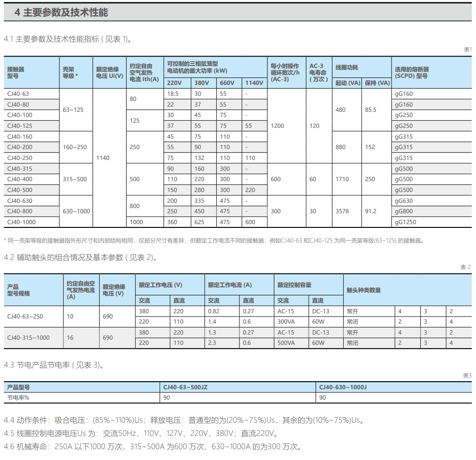The width and height of the screenshot is (476, 460).
Task: Select the '保持 (VA)' sub-header
Action: 377,83
